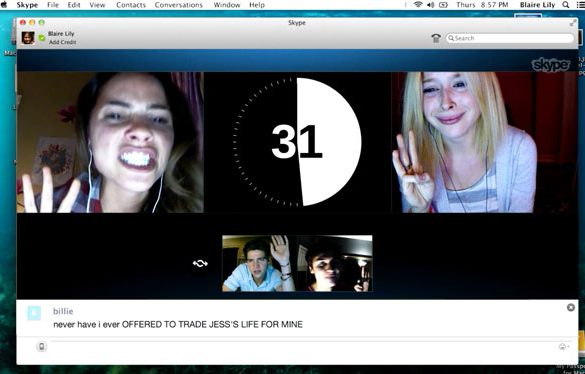Open the View menu

(x=97, y=5)
